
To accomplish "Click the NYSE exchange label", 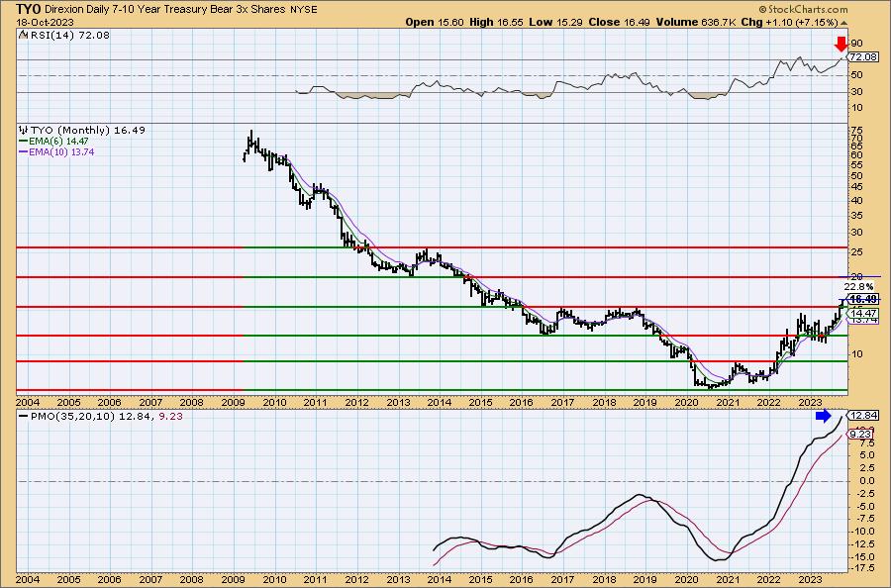I will pos(304,10).
